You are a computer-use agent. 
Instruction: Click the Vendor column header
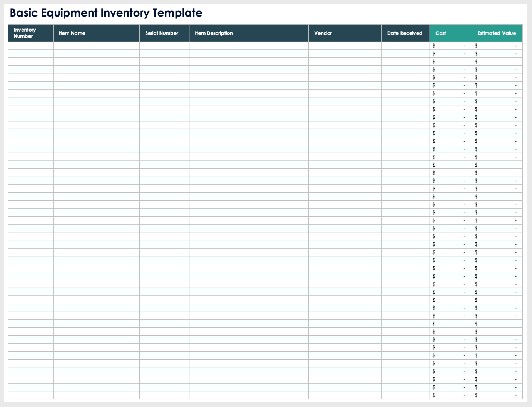coord(345,33)
